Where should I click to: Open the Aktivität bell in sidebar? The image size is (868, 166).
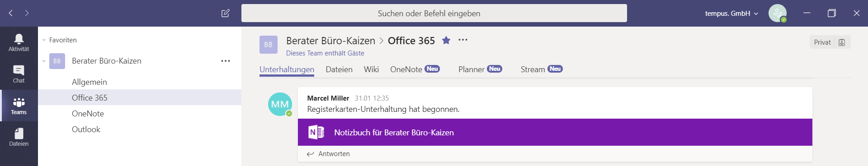point(19,42)
